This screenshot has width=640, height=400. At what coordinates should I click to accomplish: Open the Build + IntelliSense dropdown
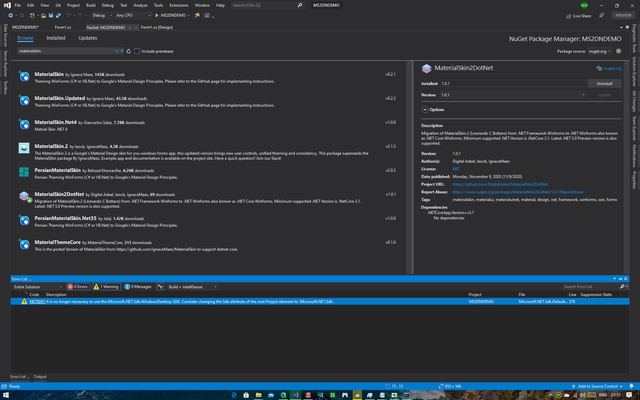coord(192,287)
